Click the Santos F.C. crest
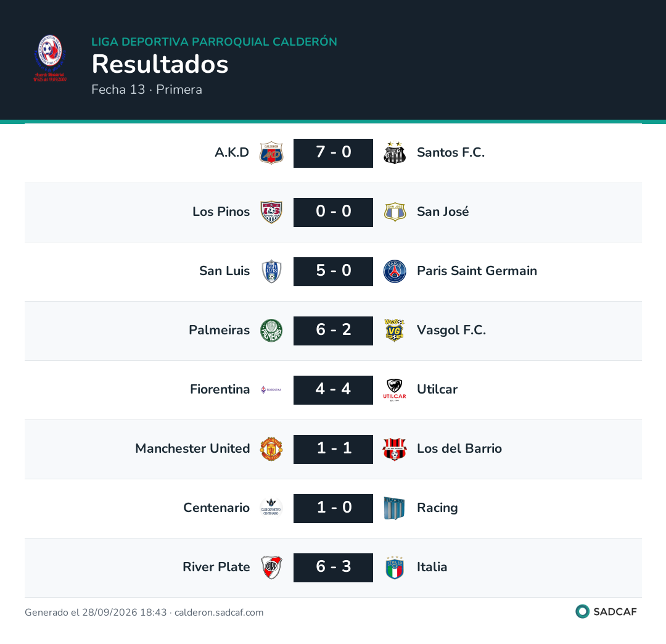 pos(395,153)
